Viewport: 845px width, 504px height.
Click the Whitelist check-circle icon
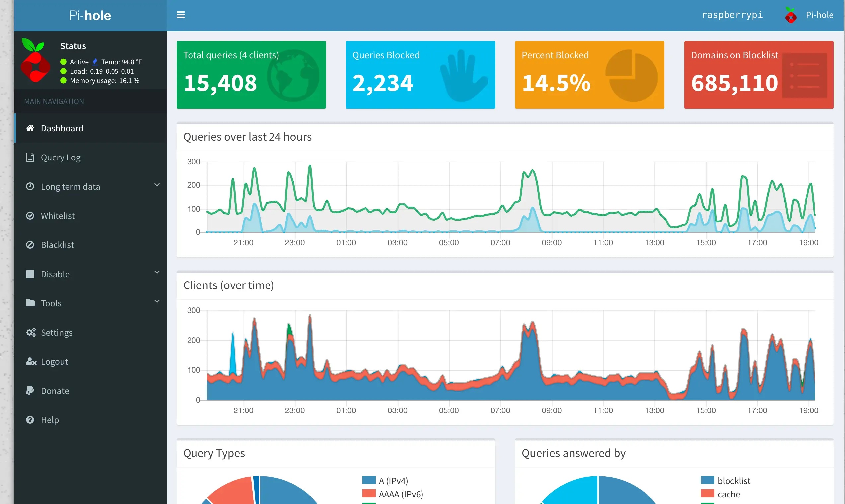click(x=30, y=216)
